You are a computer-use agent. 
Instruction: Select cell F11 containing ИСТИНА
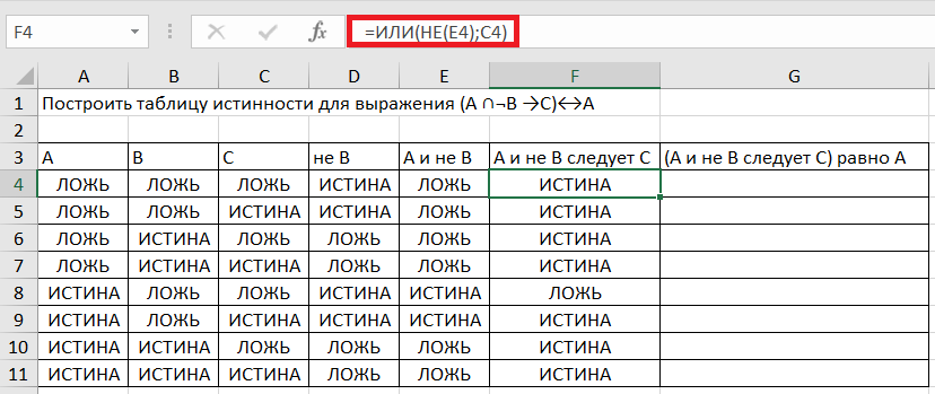tap(575, 374)
